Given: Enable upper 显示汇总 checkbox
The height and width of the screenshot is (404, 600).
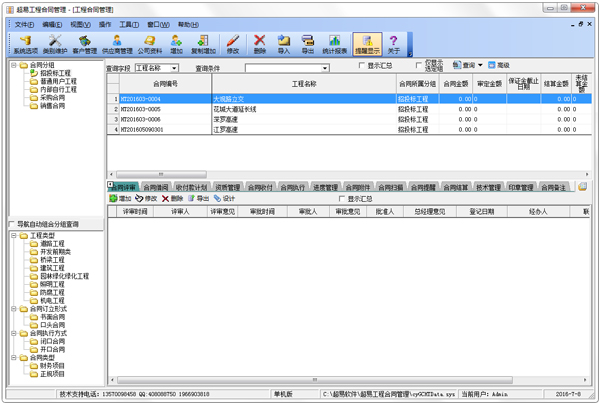Looking at the screenshot, I should click(x=361, y=65).
